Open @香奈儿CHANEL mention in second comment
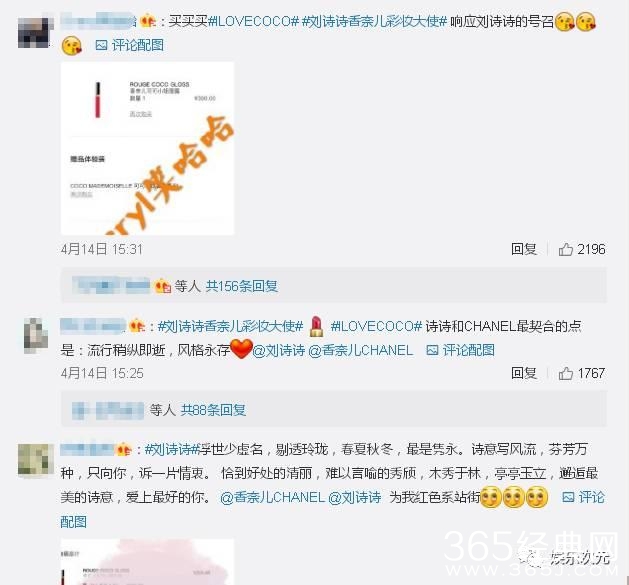The image size is (629, 585). [360, 350]
